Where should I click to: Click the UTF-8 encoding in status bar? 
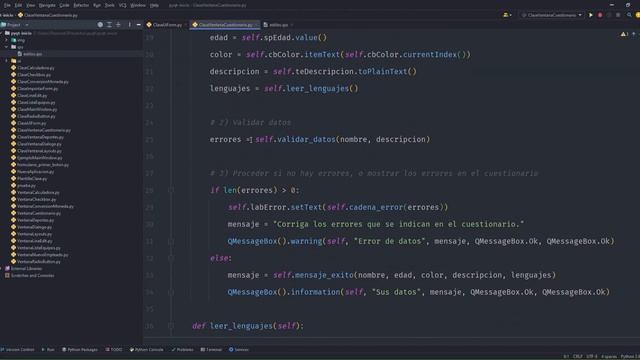coord(592,356)
